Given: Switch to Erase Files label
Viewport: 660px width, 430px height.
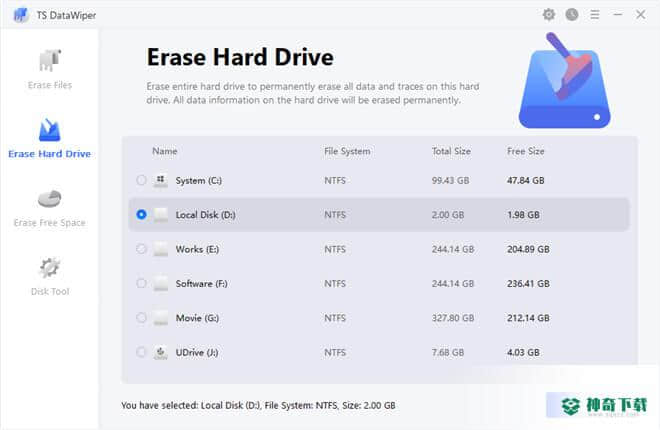Looking at the screenshot, I should 50,85.
